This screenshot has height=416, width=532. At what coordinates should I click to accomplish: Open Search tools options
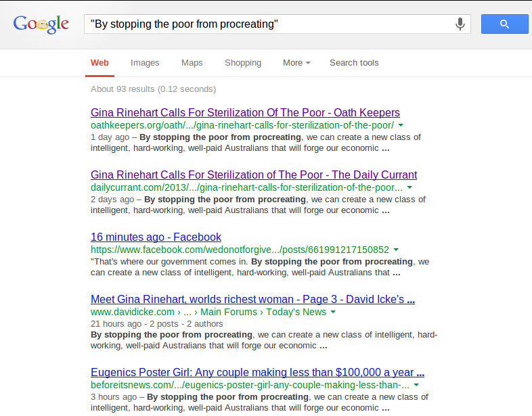354,63
